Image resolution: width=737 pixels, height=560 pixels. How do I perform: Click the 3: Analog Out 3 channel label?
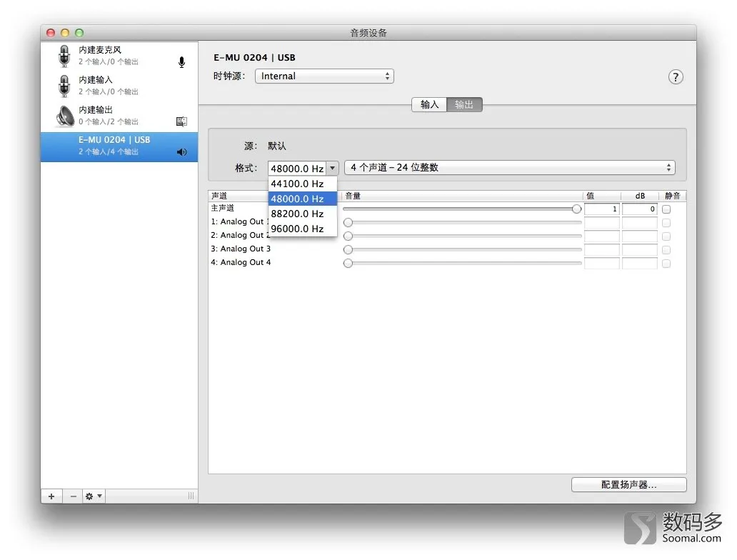241,249
